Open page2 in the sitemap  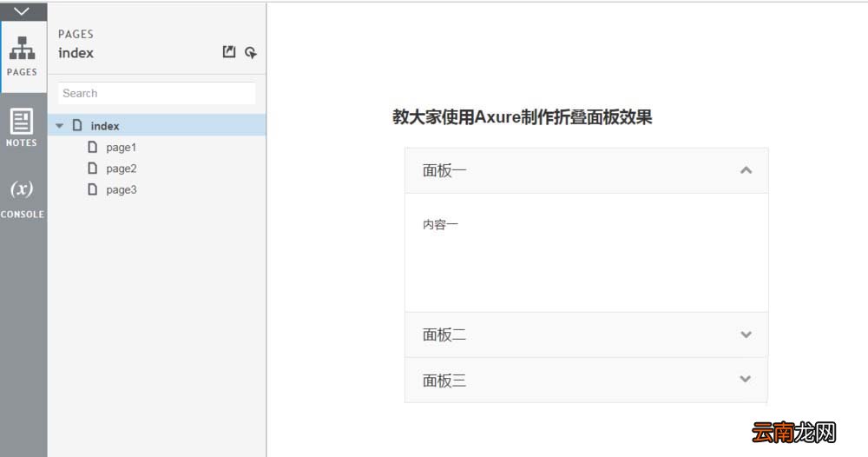[122, 169]
